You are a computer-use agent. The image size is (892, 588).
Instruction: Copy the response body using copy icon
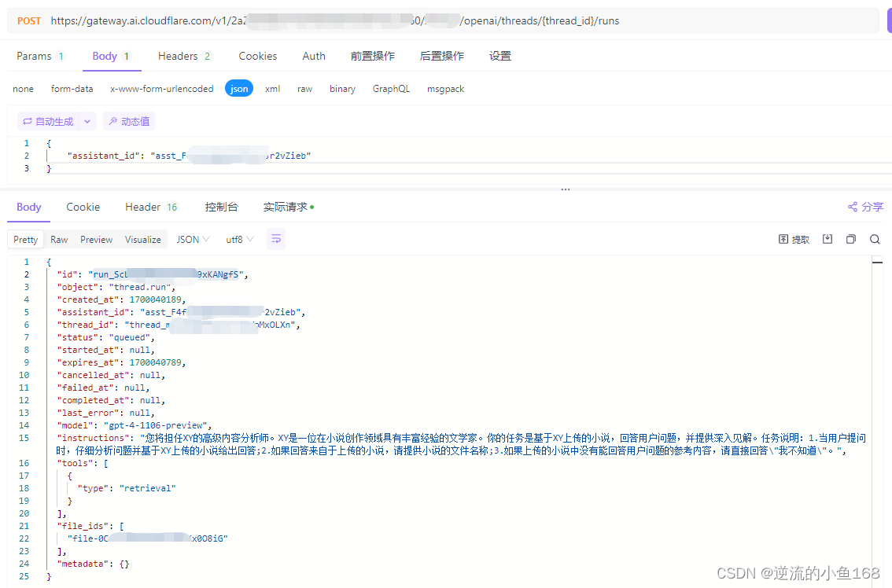point(850,239)
